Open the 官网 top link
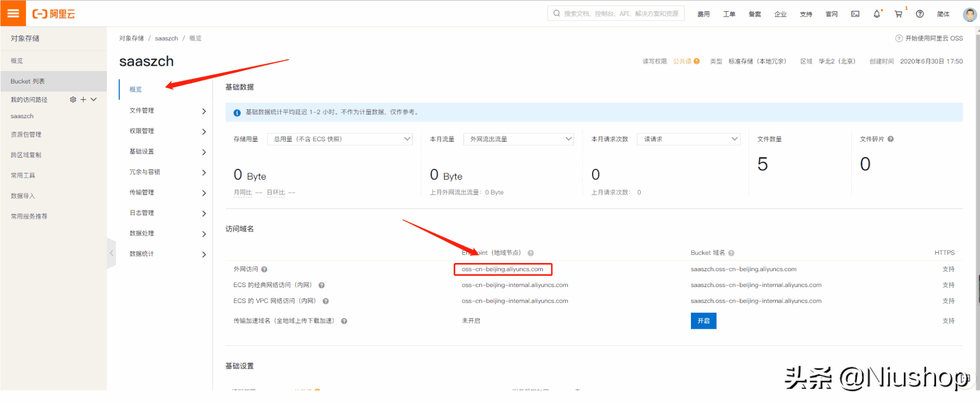 pos(831,14)
